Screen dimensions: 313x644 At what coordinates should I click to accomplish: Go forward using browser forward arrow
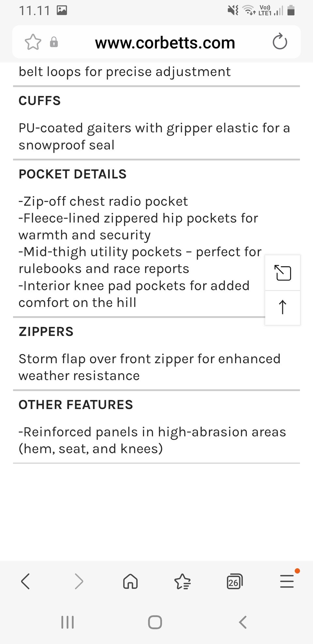click(x=79, y=581)
